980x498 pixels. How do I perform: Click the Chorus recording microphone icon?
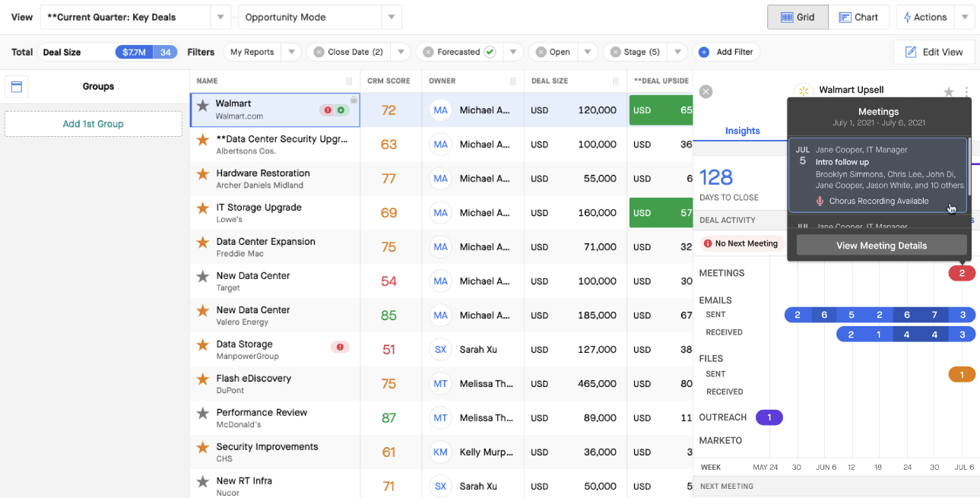[820, 201]
